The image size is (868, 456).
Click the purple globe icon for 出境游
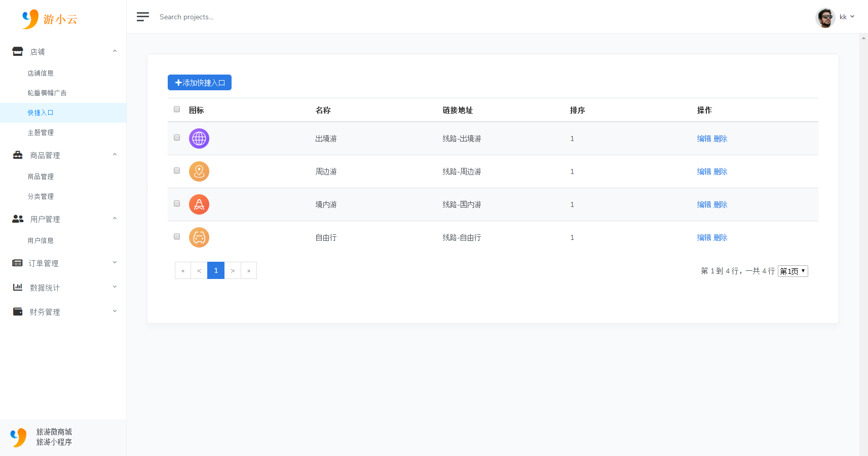(199, 138)
